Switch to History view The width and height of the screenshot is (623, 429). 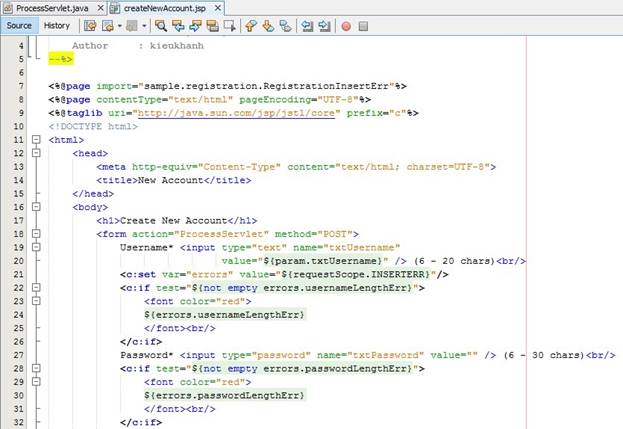pyautogui.click(x=56, y=26)
